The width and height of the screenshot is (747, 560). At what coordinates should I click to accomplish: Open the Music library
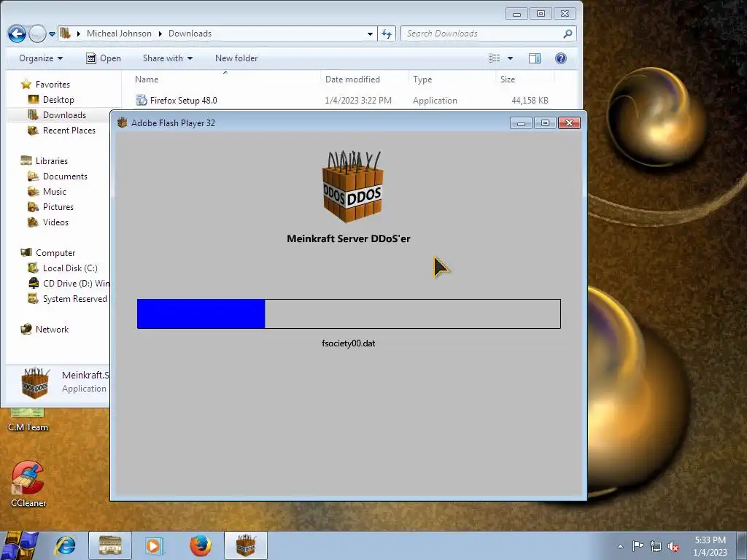(54, 192)
